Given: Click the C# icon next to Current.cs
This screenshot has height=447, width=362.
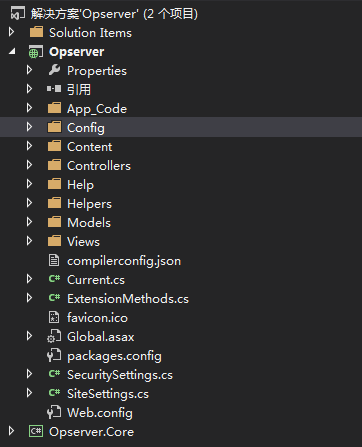Looking at the screenshot, I should 54,279.
